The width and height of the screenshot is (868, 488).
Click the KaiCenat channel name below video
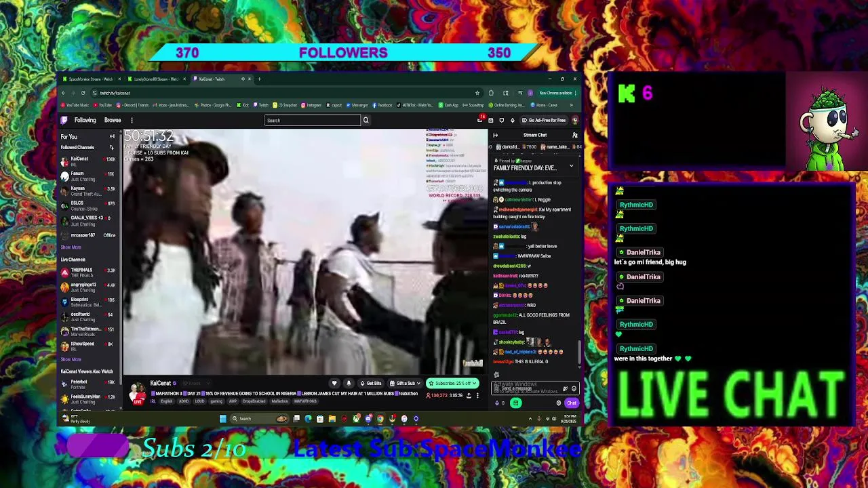pos(161,384)
